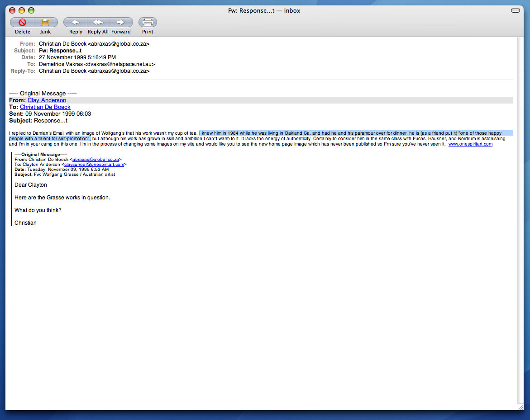Viewport: 530px width, 420px height.
Task: Click 'Date: Tuesday, November 09, 1999 6:53 AM'
Action: (62, 170)
